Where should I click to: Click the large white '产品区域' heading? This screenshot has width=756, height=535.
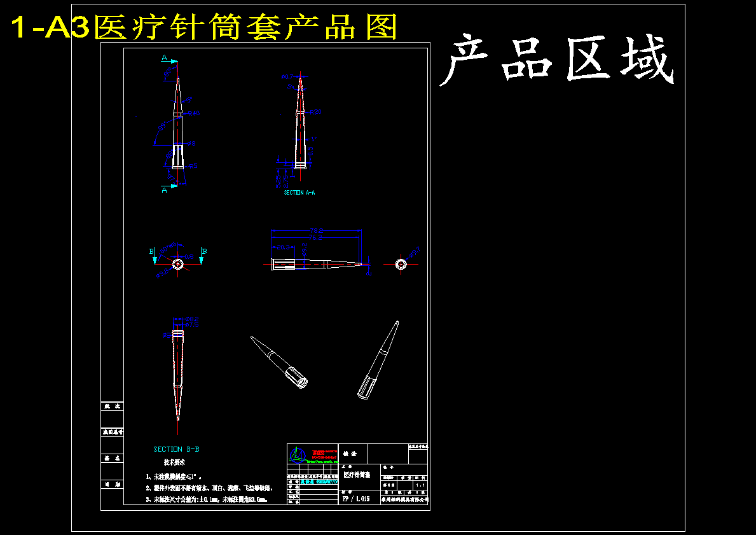click(x=558, y=60)
